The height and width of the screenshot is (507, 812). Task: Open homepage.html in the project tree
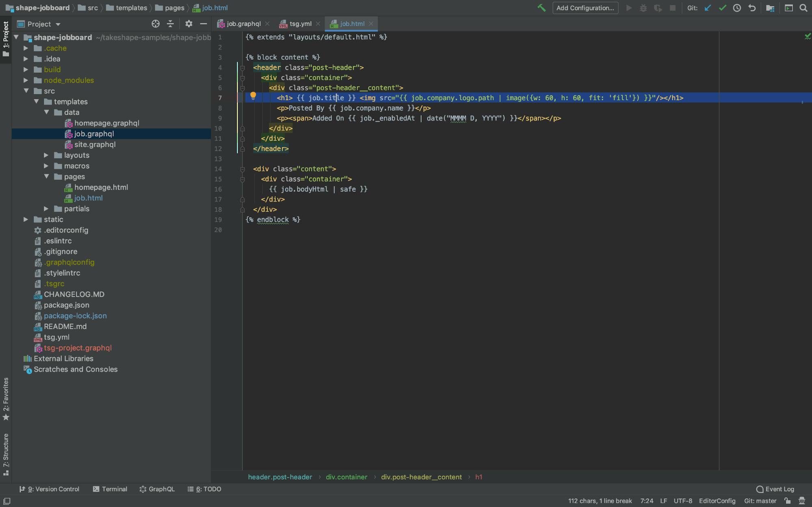(101, 187)
